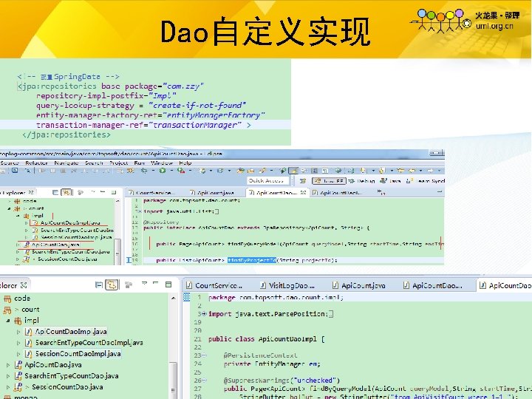This screenshot has height=399, width=532.
Task: Open the Navigate menu
Action: [66, 163]
